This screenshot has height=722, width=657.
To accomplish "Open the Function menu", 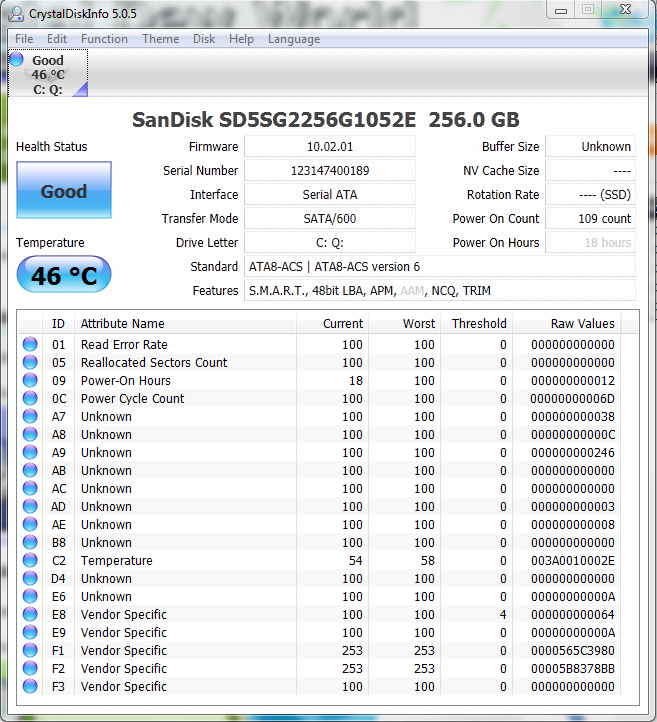I will point(104,39).
